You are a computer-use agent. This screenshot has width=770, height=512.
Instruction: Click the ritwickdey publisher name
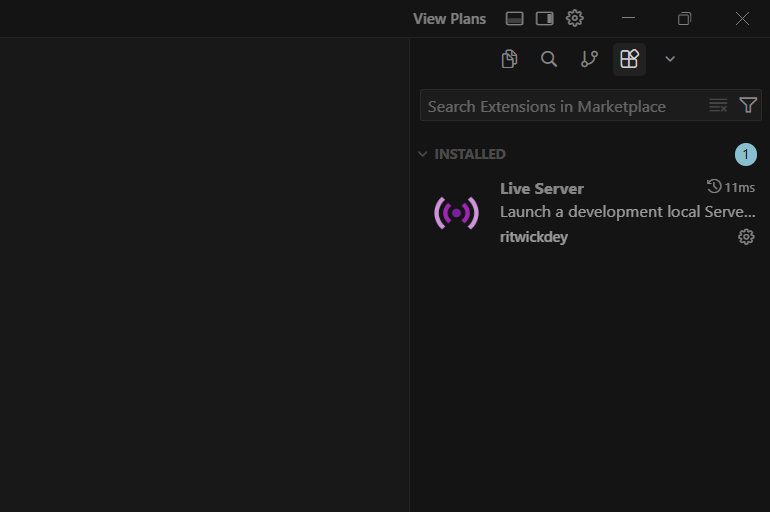point(534,237)
